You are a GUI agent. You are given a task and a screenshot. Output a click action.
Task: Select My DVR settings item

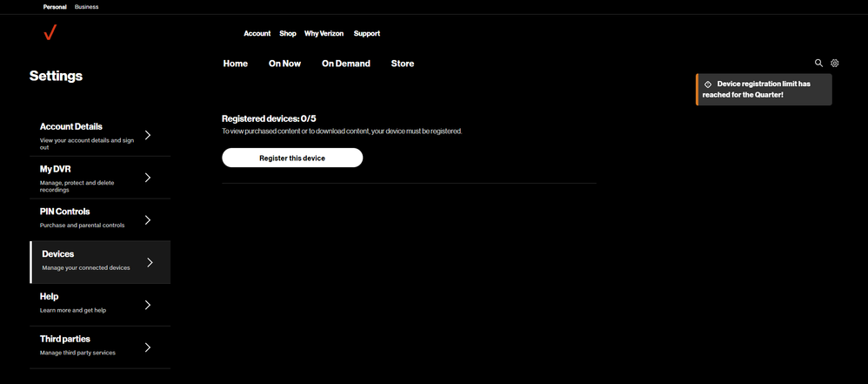100,178
